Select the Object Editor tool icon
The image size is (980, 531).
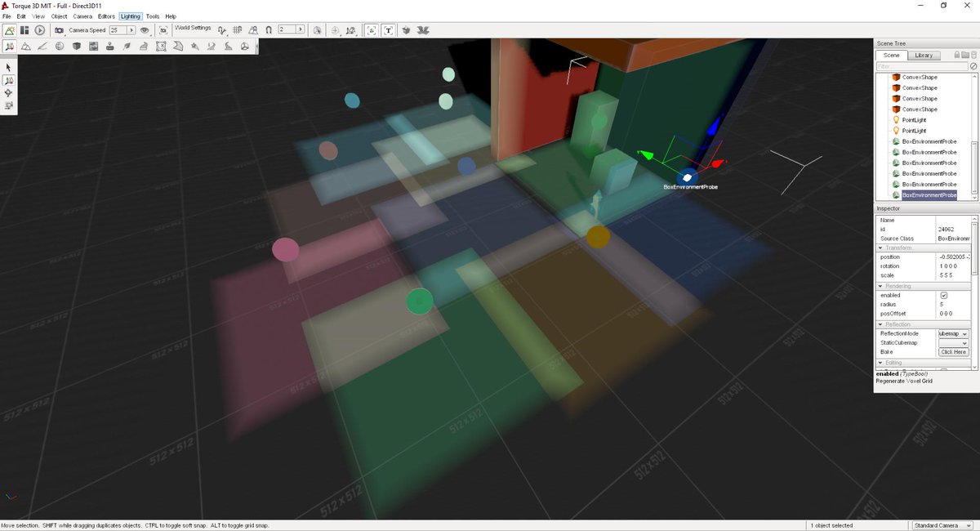click(9, 46)
